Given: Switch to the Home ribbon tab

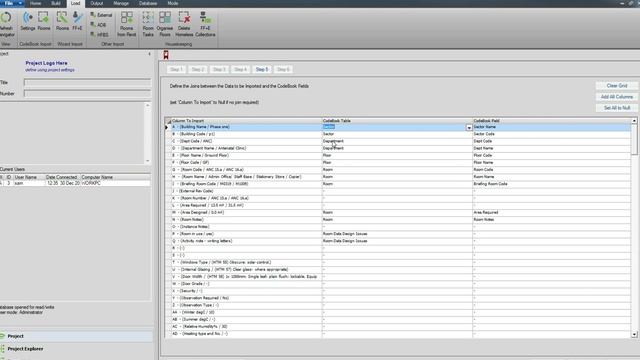Looking at the screenshot, I should coord(36,3).
